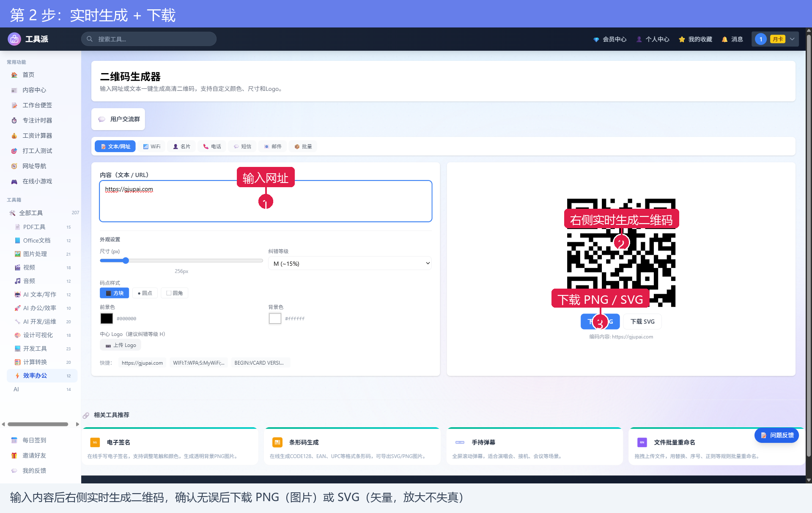Click the 工资计算器 money bag icon

14,136
